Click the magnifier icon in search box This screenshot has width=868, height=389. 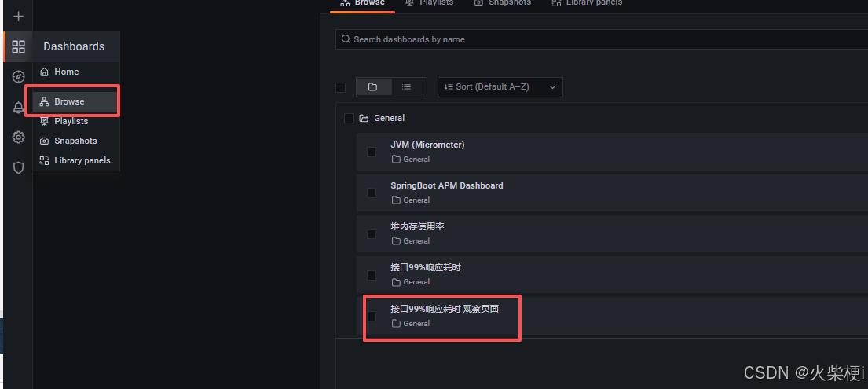tap(346, 39)
